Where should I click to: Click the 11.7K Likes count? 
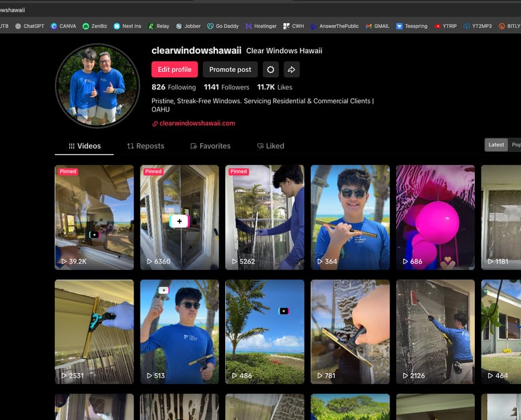(275, 87)
